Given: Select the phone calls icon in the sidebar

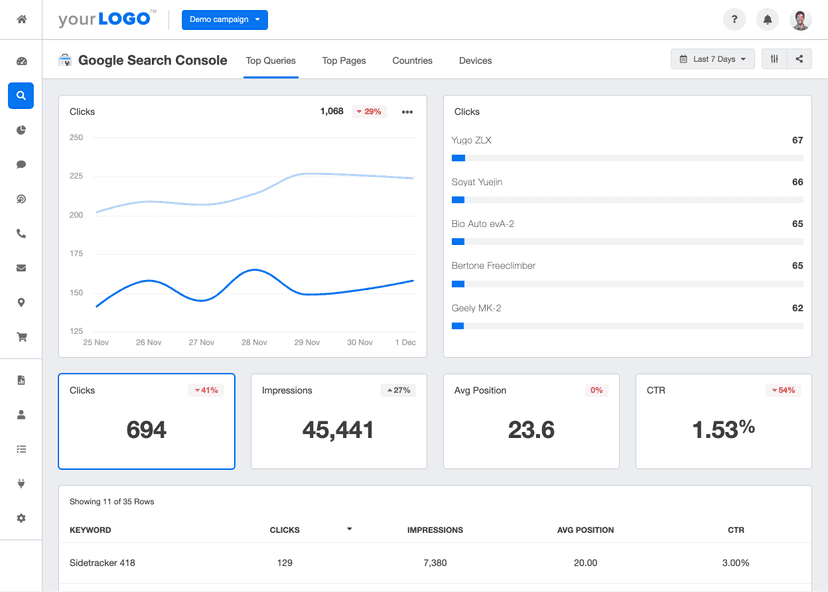Looking at the screenshot, I should point(20,233).
